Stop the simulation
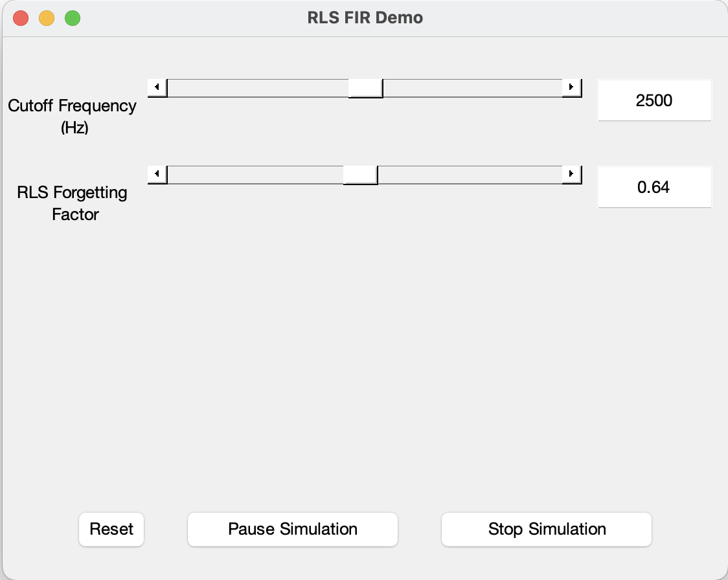The image size is (728, 580). coord(546,529)
